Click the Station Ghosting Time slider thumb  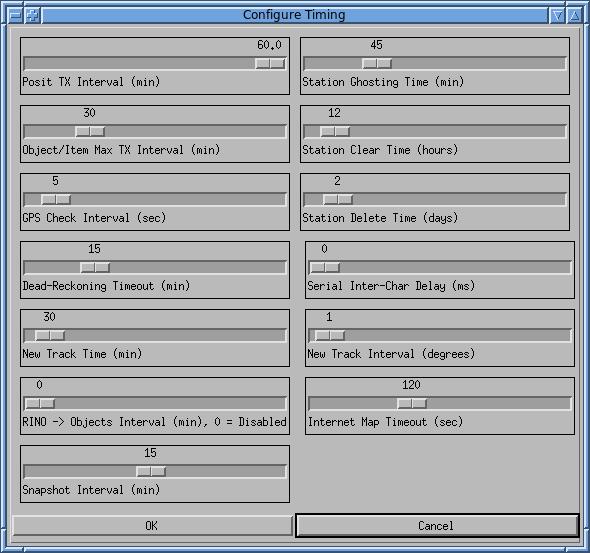click(x=377, y=63)
